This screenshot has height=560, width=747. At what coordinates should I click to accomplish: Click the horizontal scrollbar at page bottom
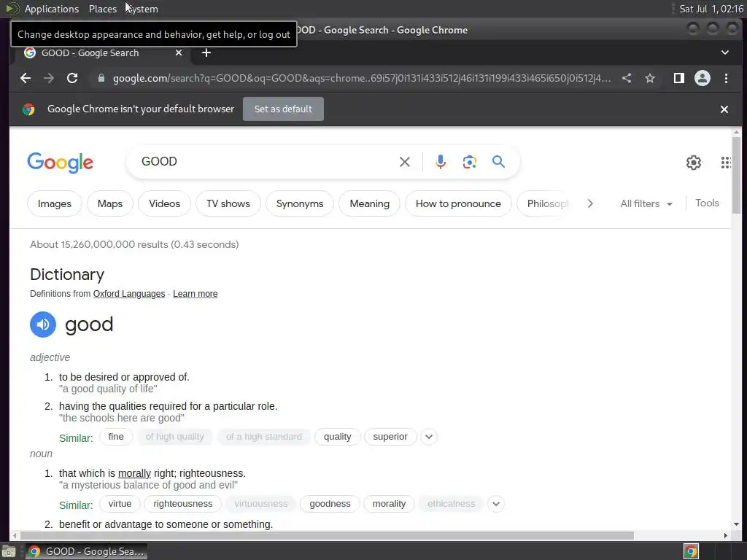click(326, 536)
